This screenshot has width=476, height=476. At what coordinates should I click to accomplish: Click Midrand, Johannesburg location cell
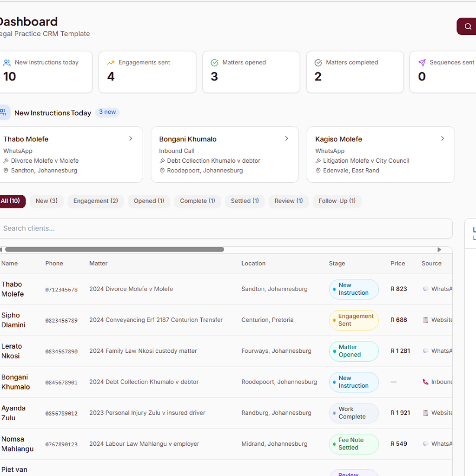click(x=274, y=444)
